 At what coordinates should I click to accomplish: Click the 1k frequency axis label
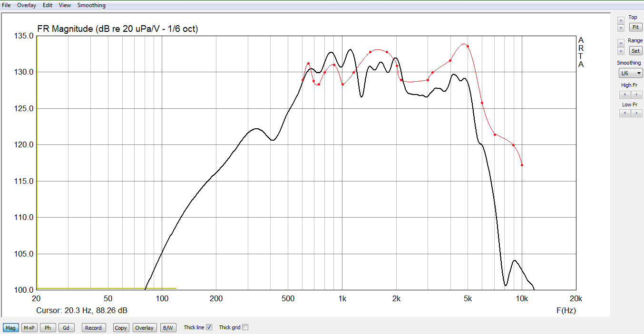342,298
